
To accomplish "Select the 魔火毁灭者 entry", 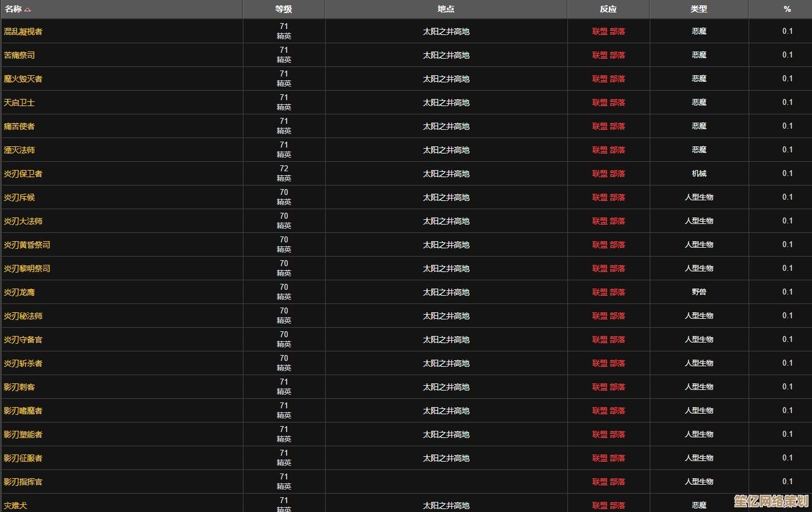I will click(x=23, y=79).
